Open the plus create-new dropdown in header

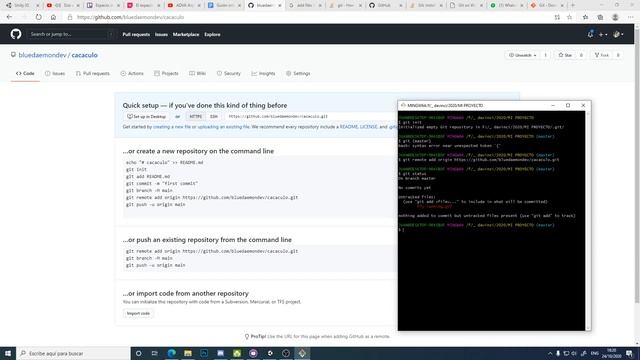click(603, 35)
